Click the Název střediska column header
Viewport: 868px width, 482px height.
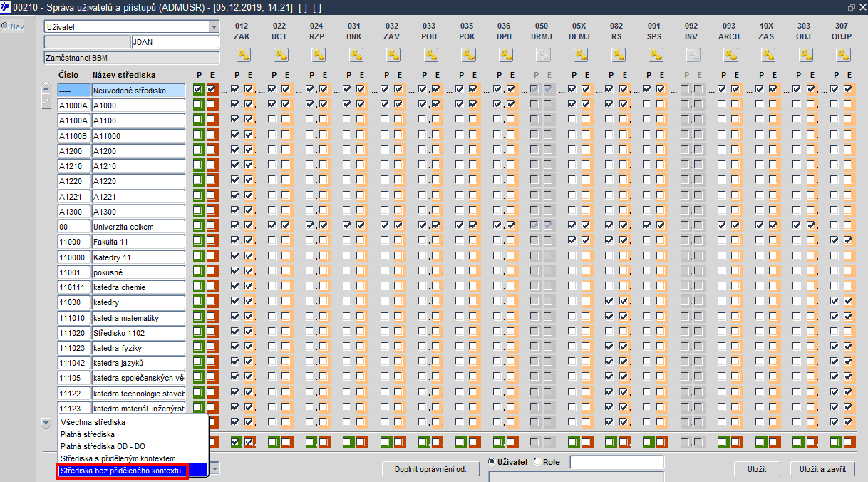pos(124,75)
